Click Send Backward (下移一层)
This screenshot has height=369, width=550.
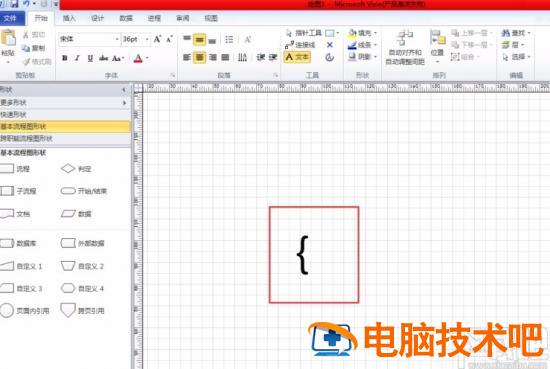tap(472, 45)
